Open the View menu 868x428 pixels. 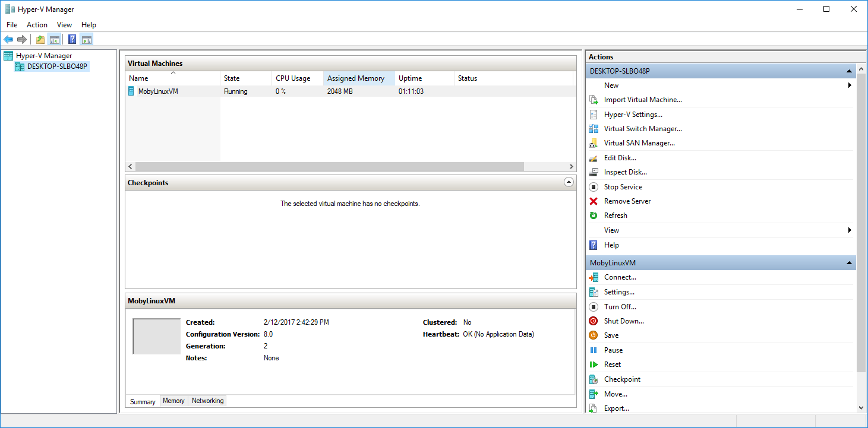click(64, 25)
